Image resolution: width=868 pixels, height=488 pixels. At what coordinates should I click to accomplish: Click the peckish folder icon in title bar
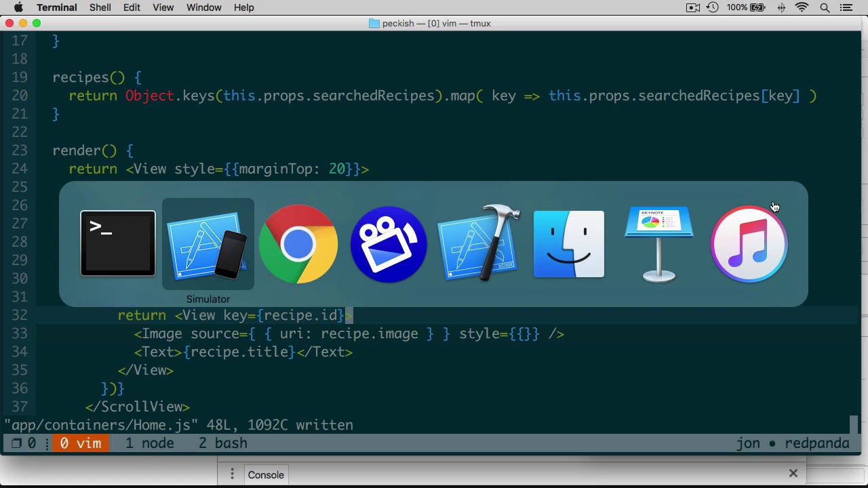tap(374, 23)
